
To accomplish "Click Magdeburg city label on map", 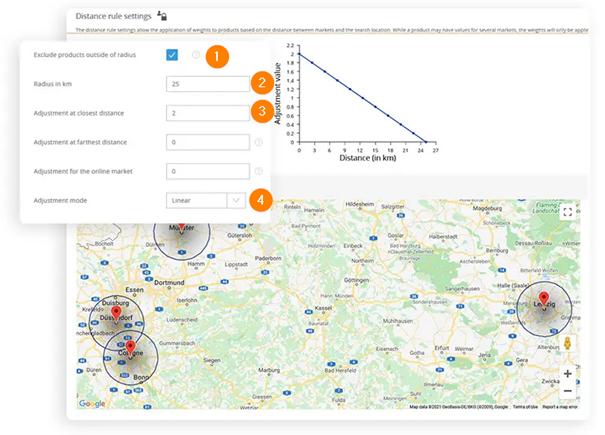I will pyautogui.click(x=487, y=208).
